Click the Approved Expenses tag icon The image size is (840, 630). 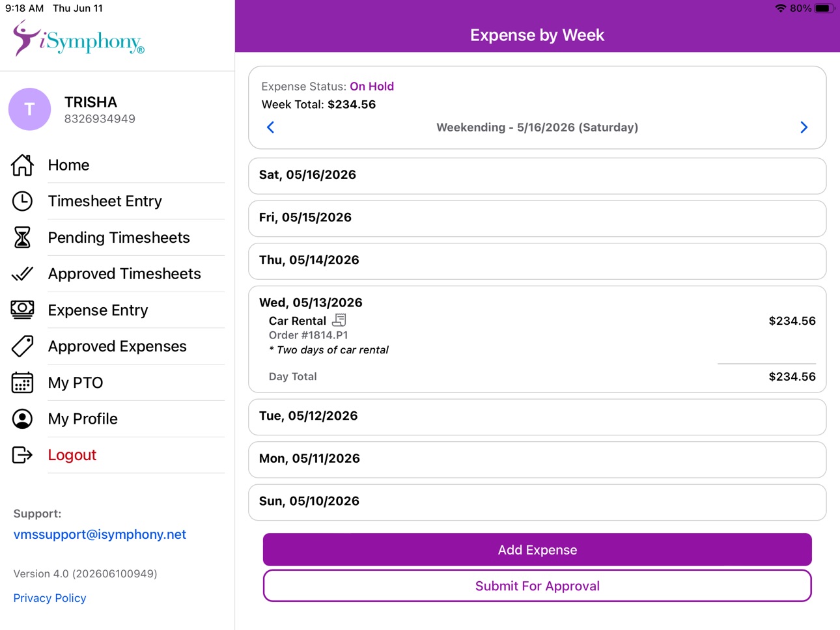[22, 346]
